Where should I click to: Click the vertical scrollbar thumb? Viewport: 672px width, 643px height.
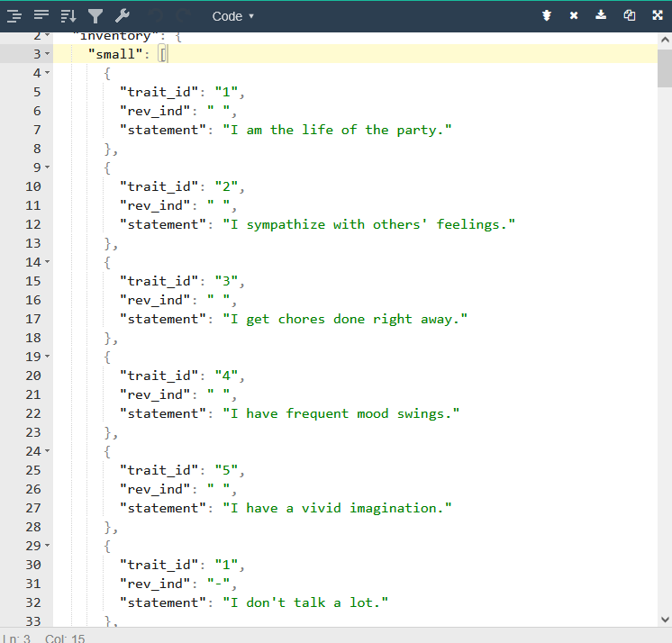coord(665,61)
